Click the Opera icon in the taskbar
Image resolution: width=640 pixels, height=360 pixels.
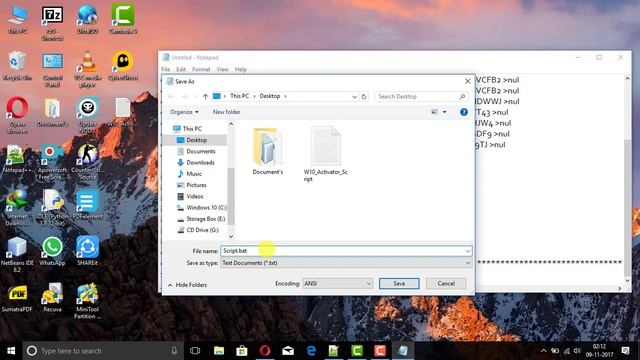(265, 351)
